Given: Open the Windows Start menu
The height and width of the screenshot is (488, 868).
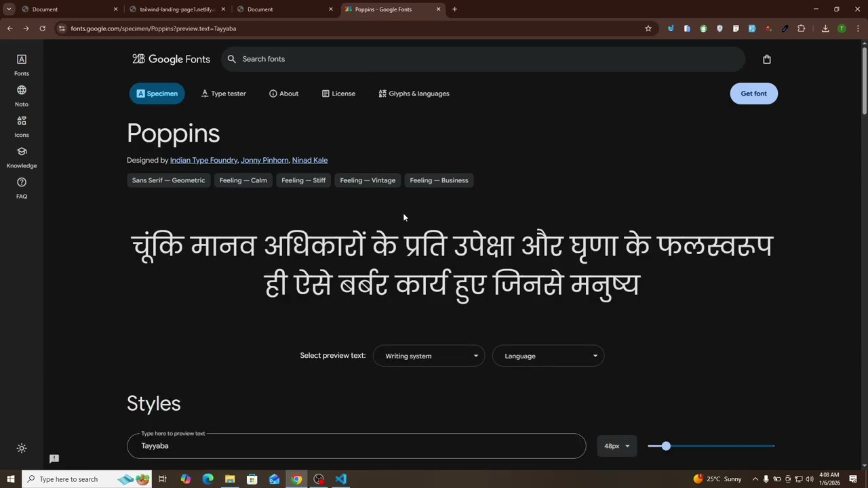Looking at the screenshot, I should [11, 479].
